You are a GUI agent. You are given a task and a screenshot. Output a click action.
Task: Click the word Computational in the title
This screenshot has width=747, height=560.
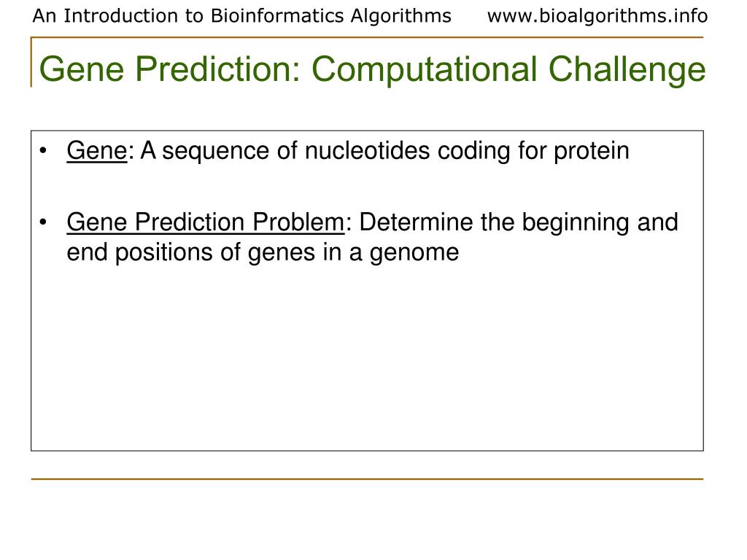pyautogui.click(x=425, y=69)
